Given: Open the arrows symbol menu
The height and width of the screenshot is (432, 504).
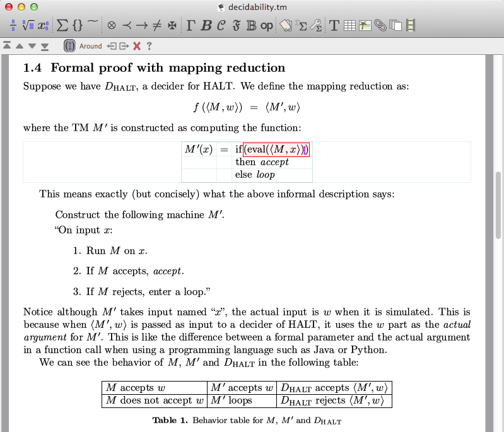Looking at the screenshot, I should [x=142, y=26].
